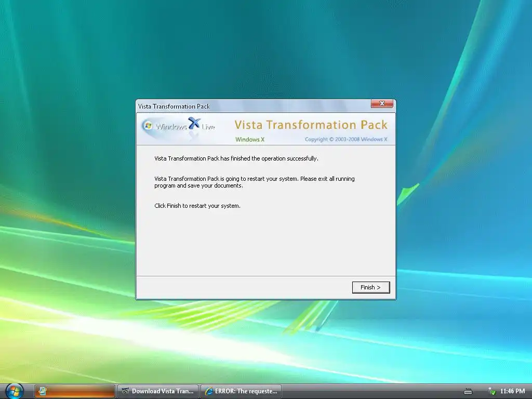
Task: Switch to ERROR: The requeste... taskbar window
Action: pos(241,391)
